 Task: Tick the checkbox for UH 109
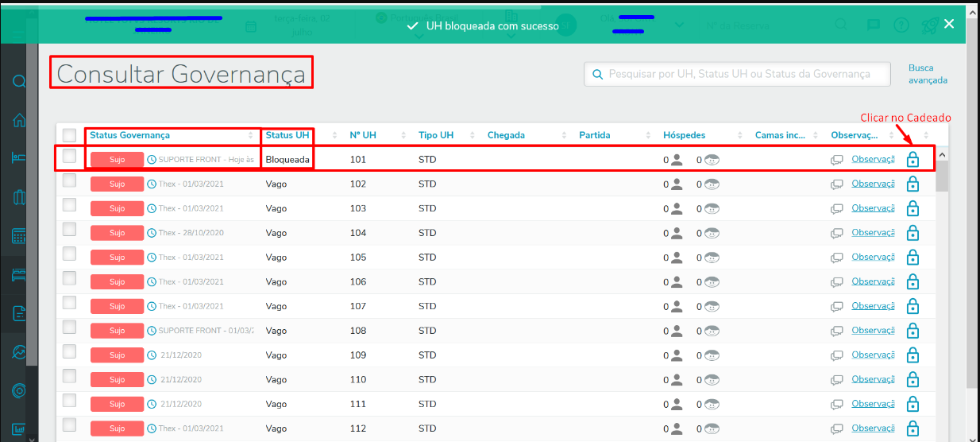pyautogui.click(x=69, y=351)
